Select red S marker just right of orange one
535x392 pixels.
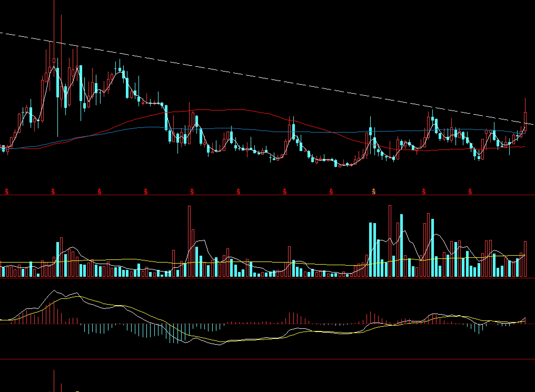point(424,192)
